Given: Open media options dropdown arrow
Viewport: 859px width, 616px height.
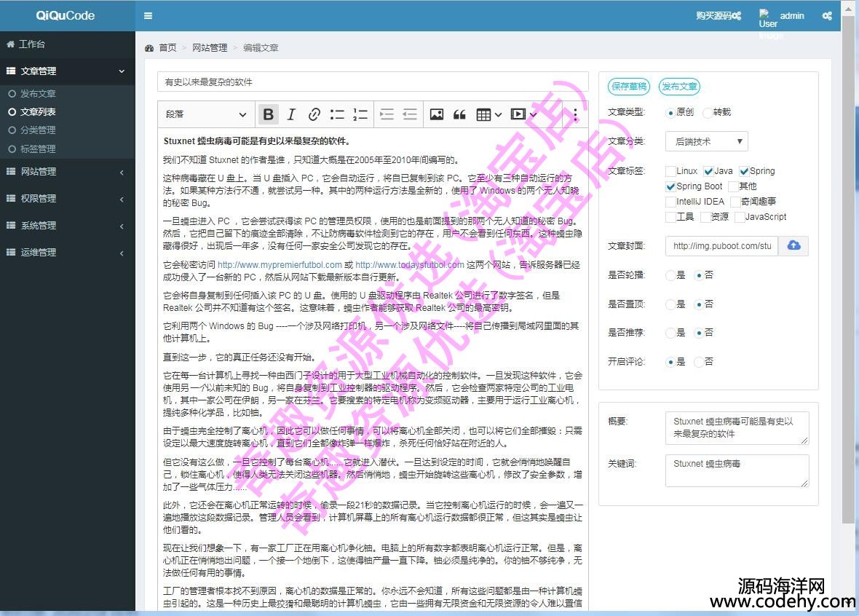Looking at the screenshot, I should [x=532, y=114].
